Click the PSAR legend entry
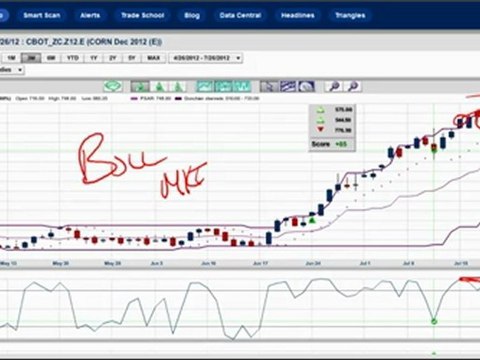This screenshot has height=360, width=480. (151, 99)
